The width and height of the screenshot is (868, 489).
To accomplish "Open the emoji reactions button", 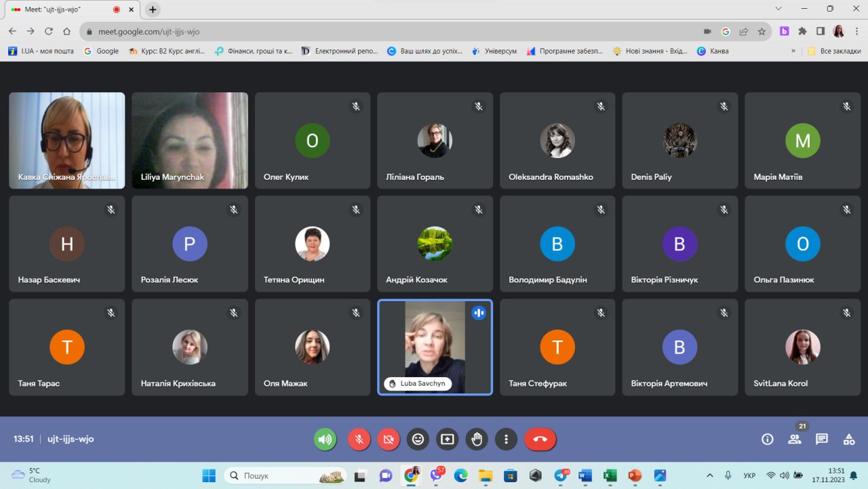I will point(418,439).
